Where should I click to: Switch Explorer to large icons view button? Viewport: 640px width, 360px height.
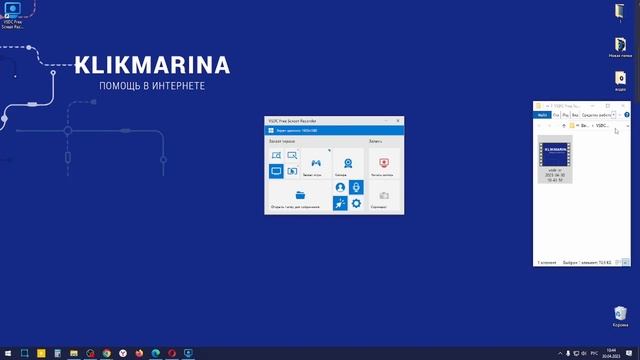(x=625, y=262)
